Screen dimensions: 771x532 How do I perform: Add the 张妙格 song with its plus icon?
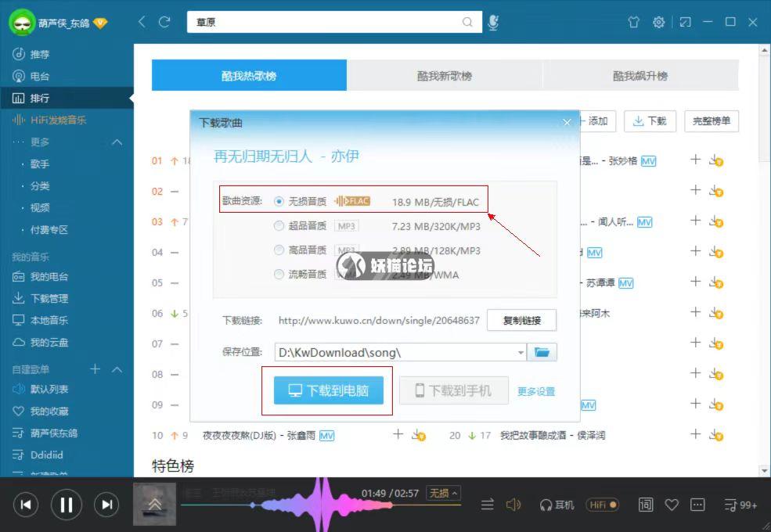pyautogui.click(x=695, y=160)
